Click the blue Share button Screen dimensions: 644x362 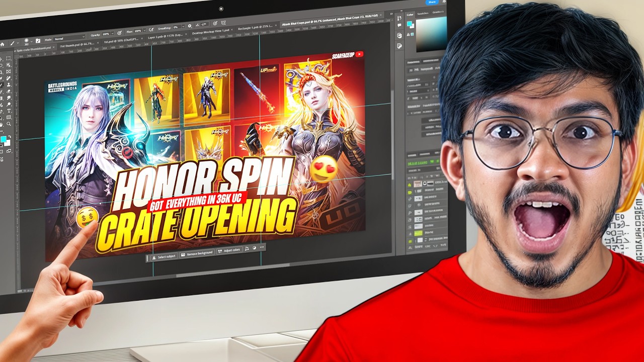point(432,2)
